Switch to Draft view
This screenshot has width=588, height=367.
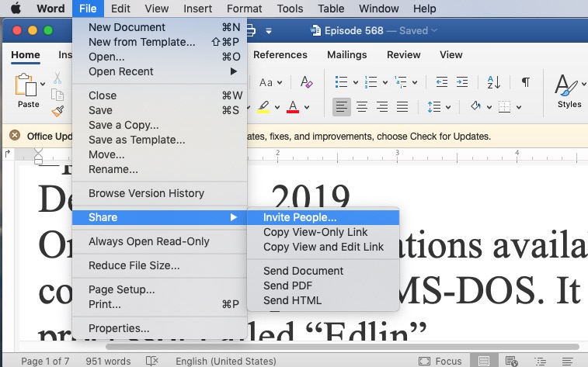568,361
